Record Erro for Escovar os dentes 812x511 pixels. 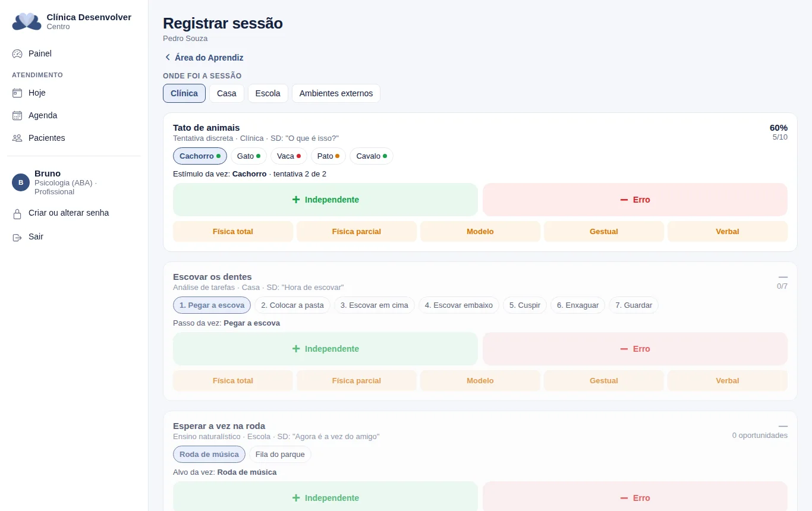pyautogui.click(x=635, y=349)
